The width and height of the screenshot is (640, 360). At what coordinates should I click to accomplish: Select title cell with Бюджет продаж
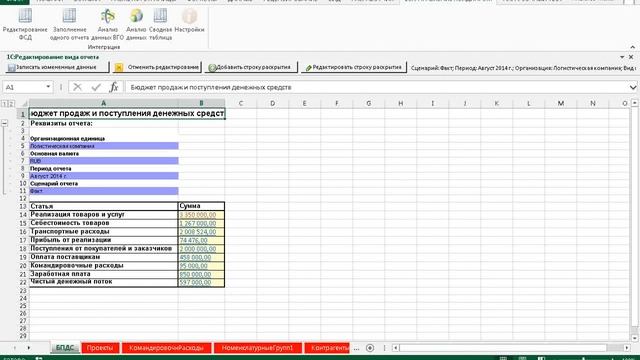tap(127, 113)
